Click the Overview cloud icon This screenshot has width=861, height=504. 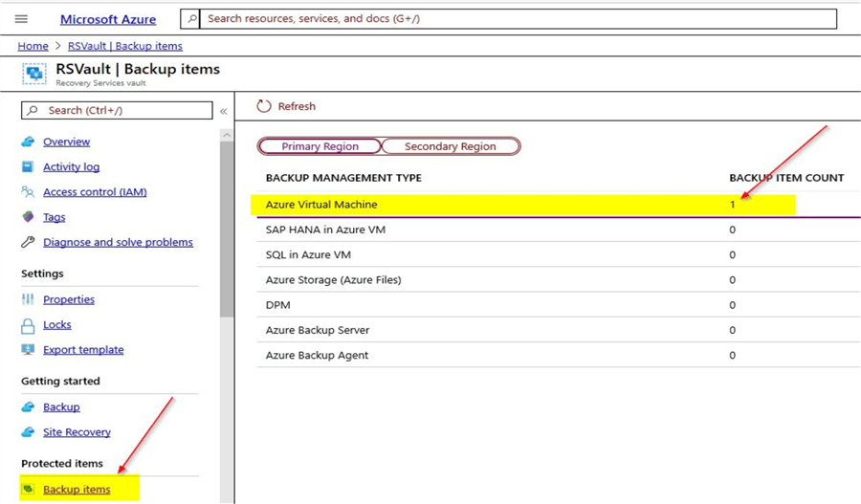28,142
